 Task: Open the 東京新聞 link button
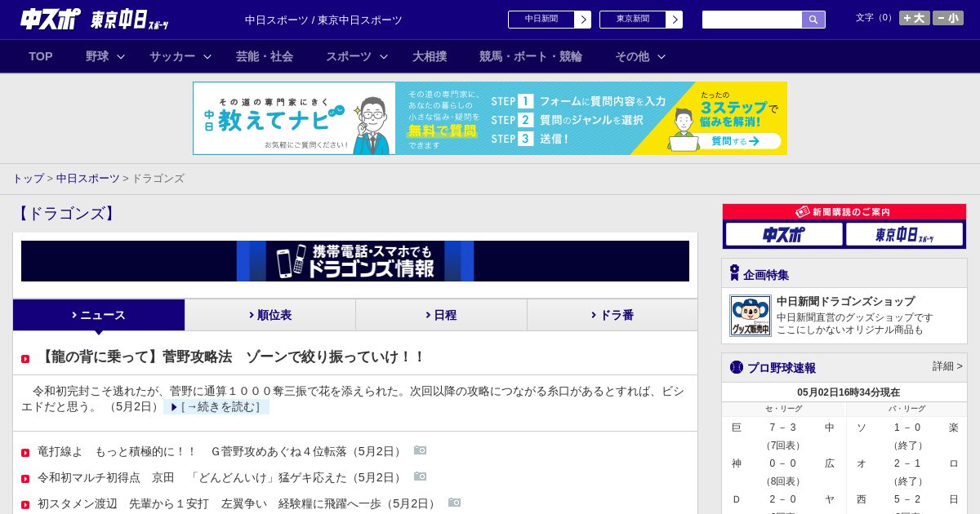(x=641, y=20)
